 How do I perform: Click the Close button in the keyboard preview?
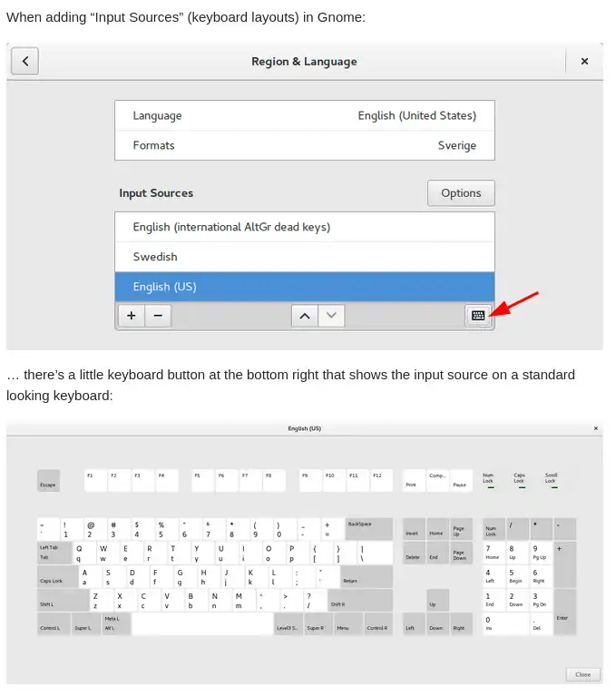click(x=582, y=674)
